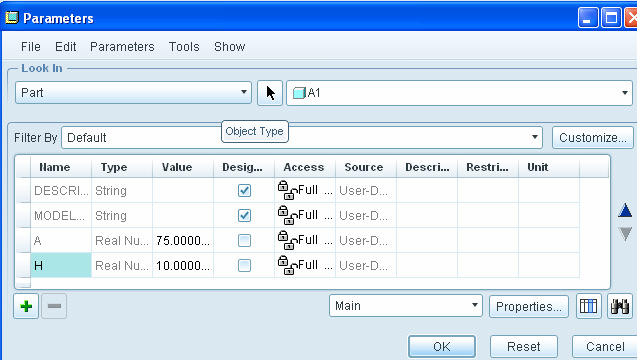Image resolution: width=637 pixels, height=360 pixels.
Task: Add a new parameter with green plus
Action: pyautogui.click(x=26, y=306)
